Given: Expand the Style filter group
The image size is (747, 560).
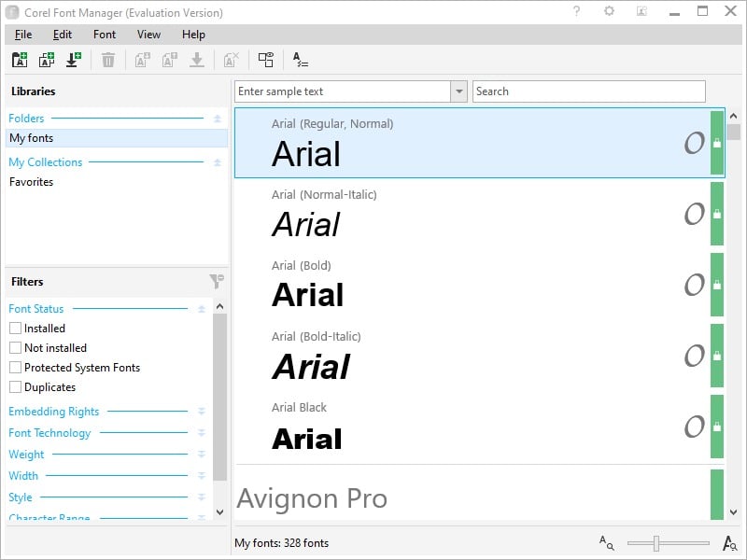Looking at the screenshot, I should [202, 497].
